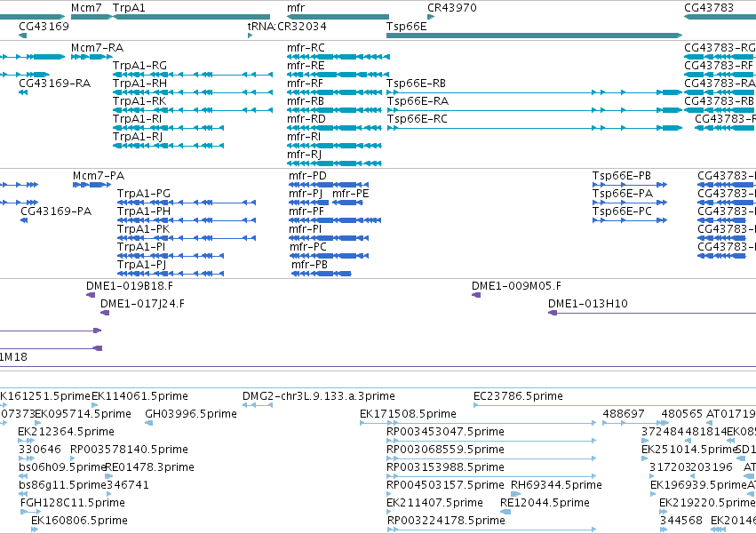
Task: Open the Mcm7-RA transcript
Action: [97, 48]
